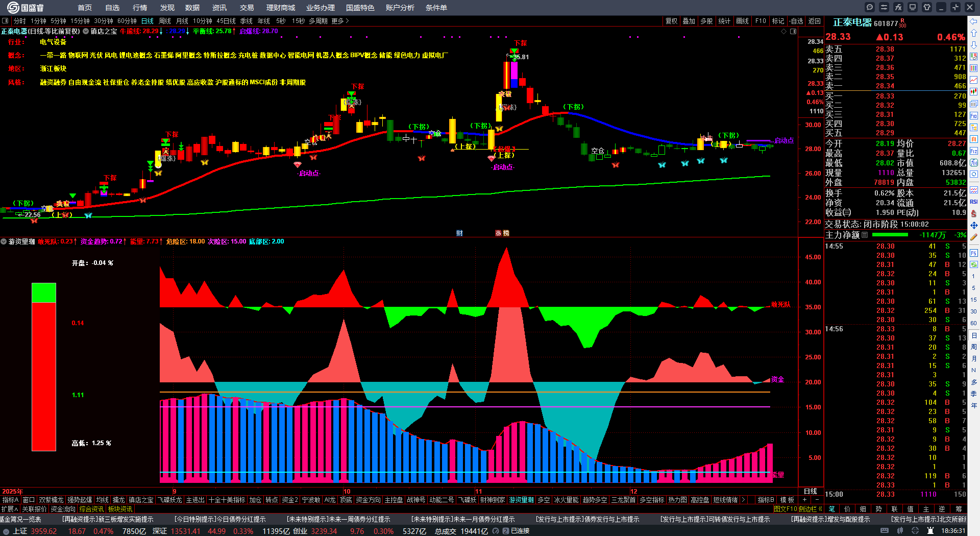The image size is (980, 536).
Task: Click the Guosheng logo in title bar
Action: (x=26, y=8)
